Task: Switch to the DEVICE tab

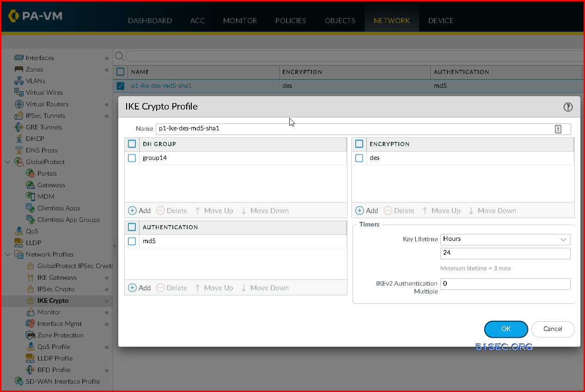Action: 441,21
